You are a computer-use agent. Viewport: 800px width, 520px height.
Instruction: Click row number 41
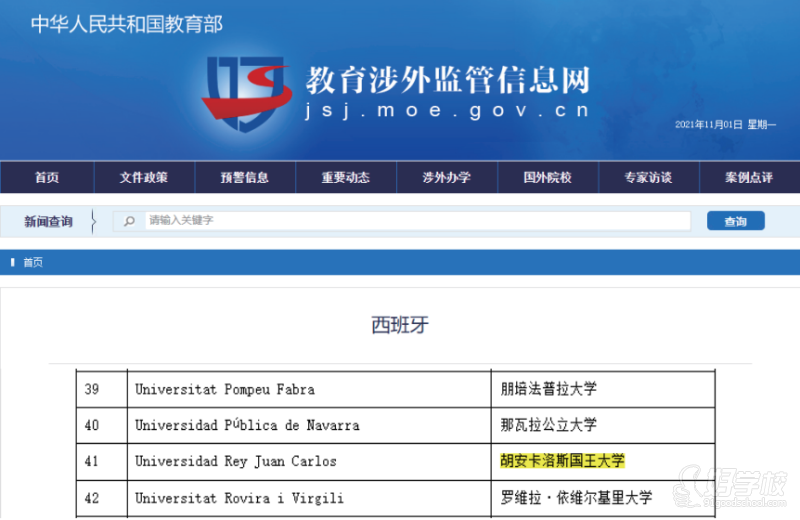pyautogui.click(x=92, y=462)
